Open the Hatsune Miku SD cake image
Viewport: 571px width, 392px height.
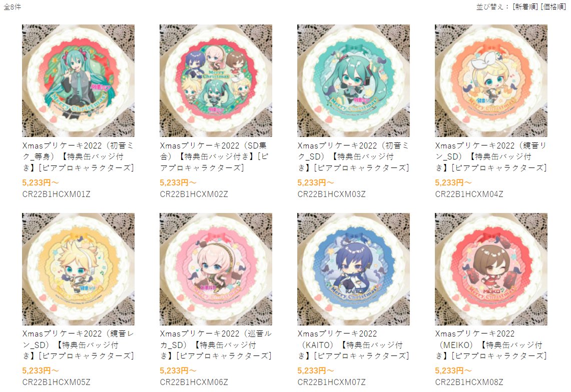354,81
